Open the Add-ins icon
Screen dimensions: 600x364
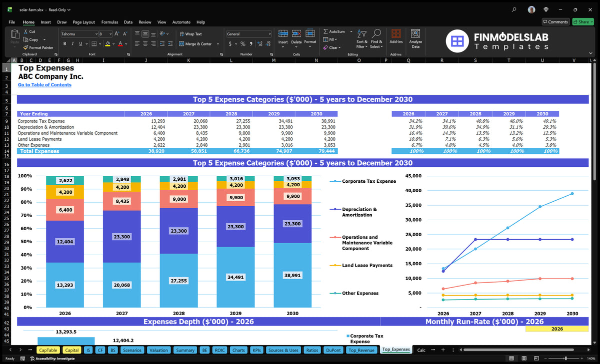(x=396, y=33)
